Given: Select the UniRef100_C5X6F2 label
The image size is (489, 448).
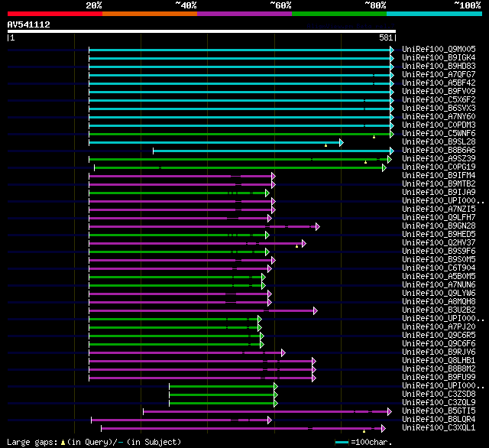Looking at the screenshot, I should pos(439,100).
